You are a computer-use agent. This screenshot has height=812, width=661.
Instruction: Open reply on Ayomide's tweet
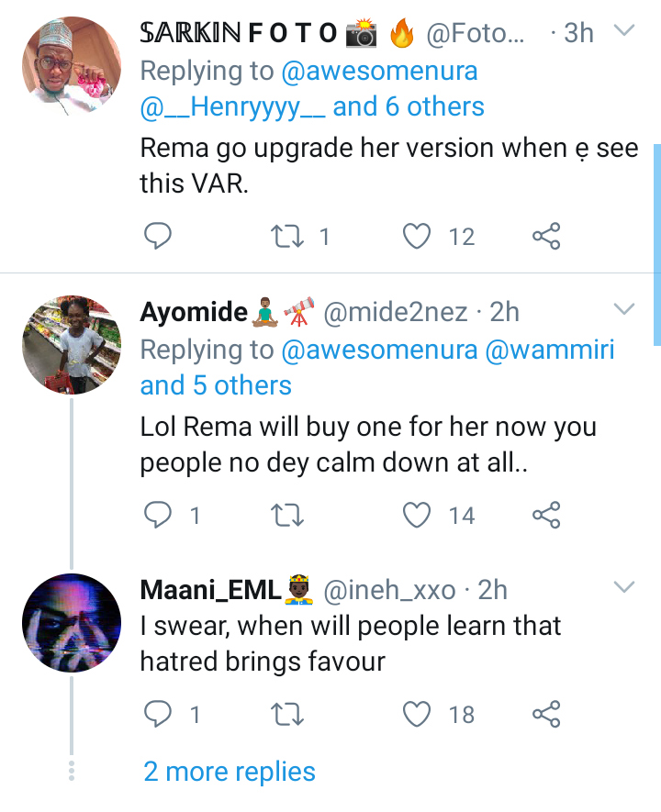point(159,516)
